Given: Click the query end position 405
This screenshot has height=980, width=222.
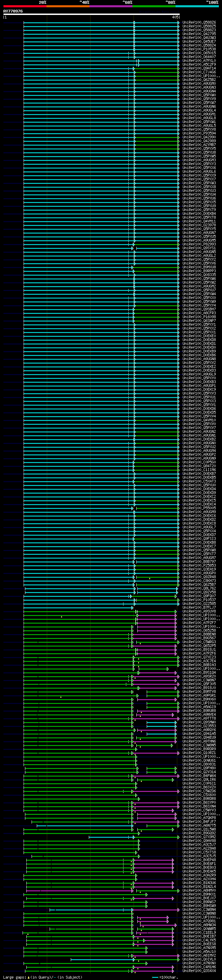Looking at the screenshot, I should point(175,17).
